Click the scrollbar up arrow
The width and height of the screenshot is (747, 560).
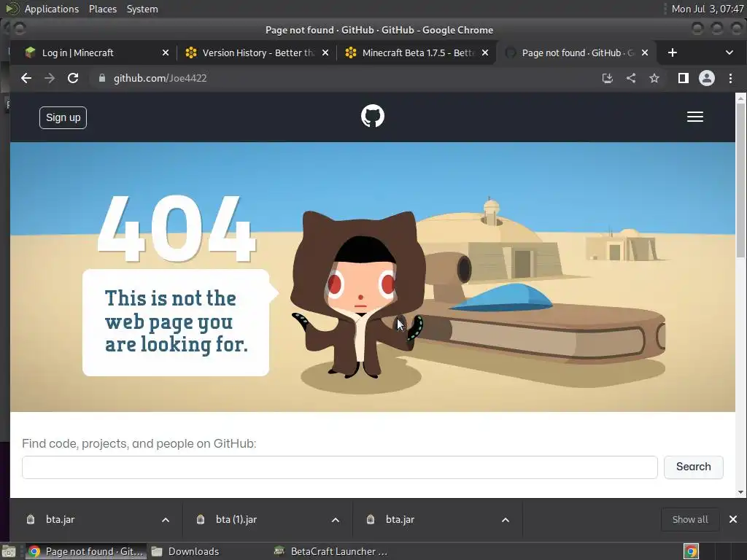pyautogui.click(x=740, y=98)
